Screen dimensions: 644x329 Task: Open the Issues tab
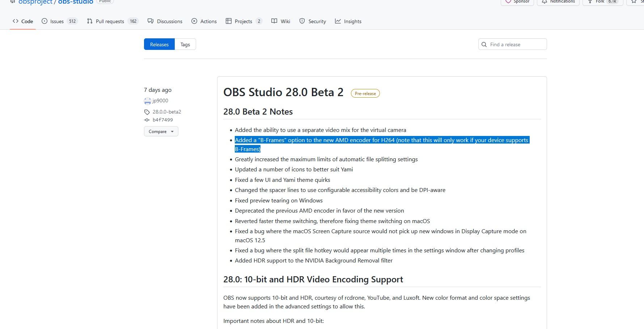[x=59, y=21]
